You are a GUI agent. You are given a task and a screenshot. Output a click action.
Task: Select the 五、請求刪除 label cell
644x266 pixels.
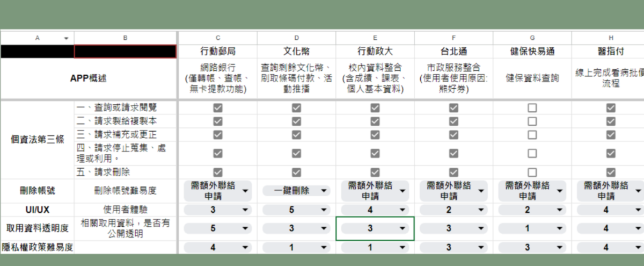(126, 172)
